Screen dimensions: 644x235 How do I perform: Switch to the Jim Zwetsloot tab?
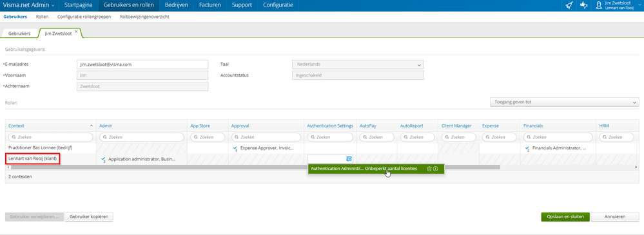[58, 33]
